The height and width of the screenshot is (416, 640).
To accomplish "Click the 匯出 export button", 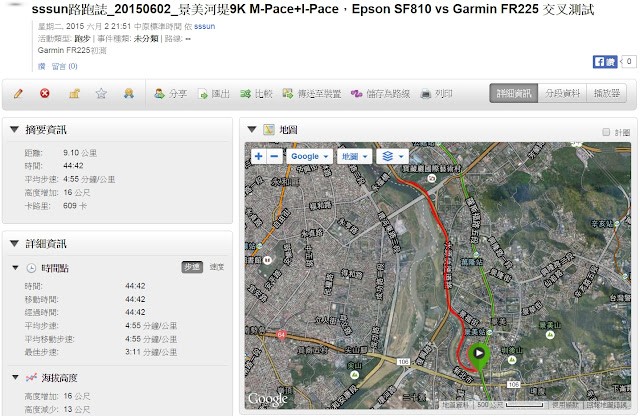I will [x=214, y=94].
